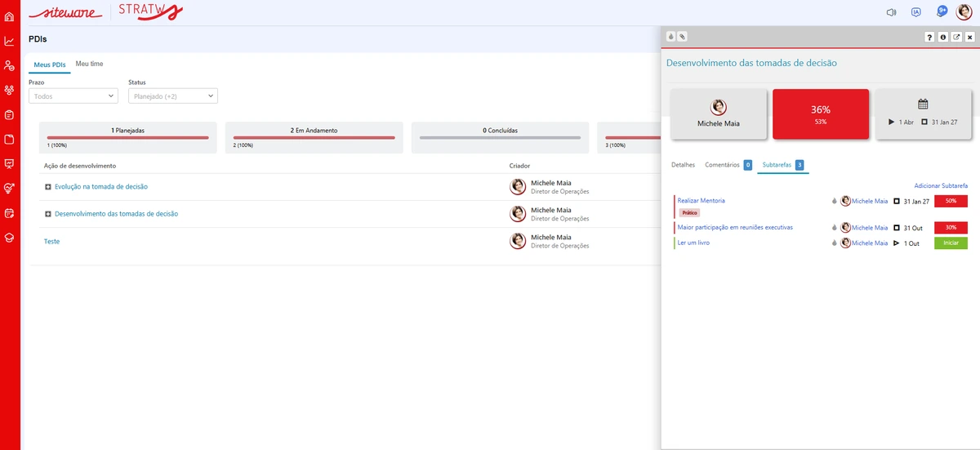Image resolution: width=980 pixels, height=450 pixels.
Task: Close the side panel with X button
Action: pyautogui.click(x=969, y=37)
